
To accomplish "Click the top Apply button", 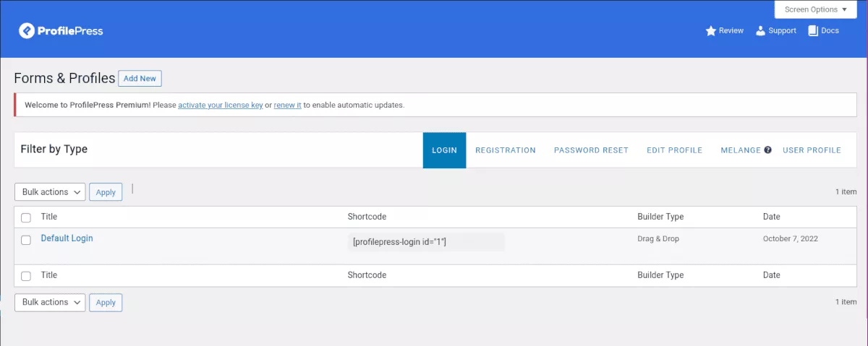I will 106,192.
